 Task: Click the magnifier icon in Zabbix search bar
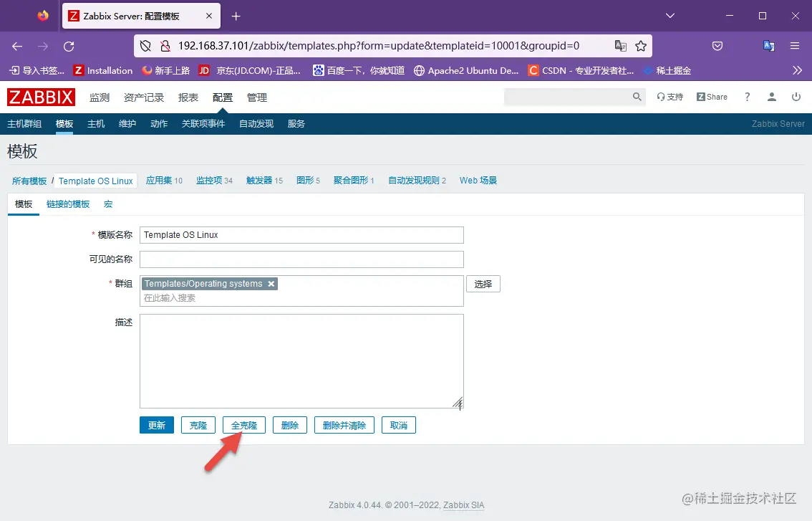pyautogui.click(x=637, y=96)
